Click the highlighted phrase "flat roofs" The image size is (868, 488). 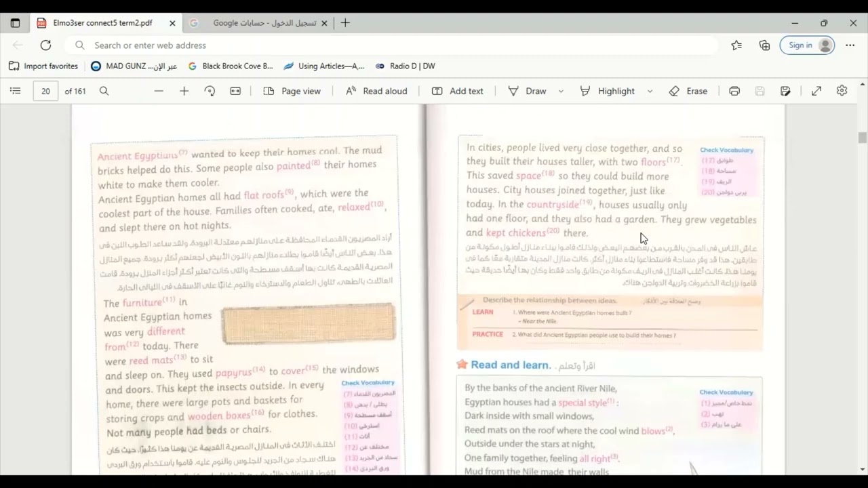[264, 195]
